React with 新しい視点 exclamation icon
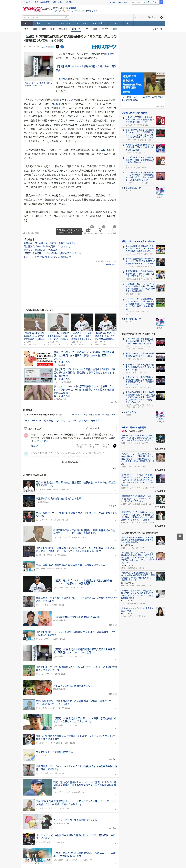186x868 pixels. coord(112,230)
